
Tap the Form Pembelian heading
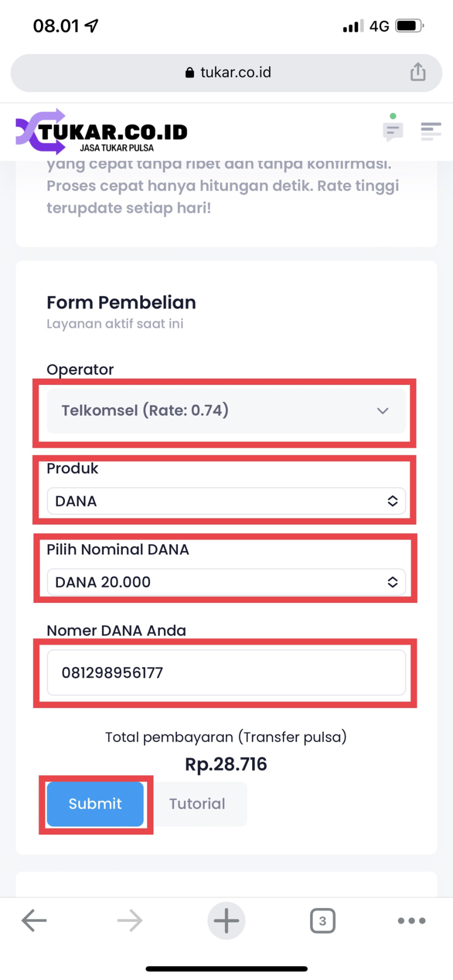(x=121, y=302)
